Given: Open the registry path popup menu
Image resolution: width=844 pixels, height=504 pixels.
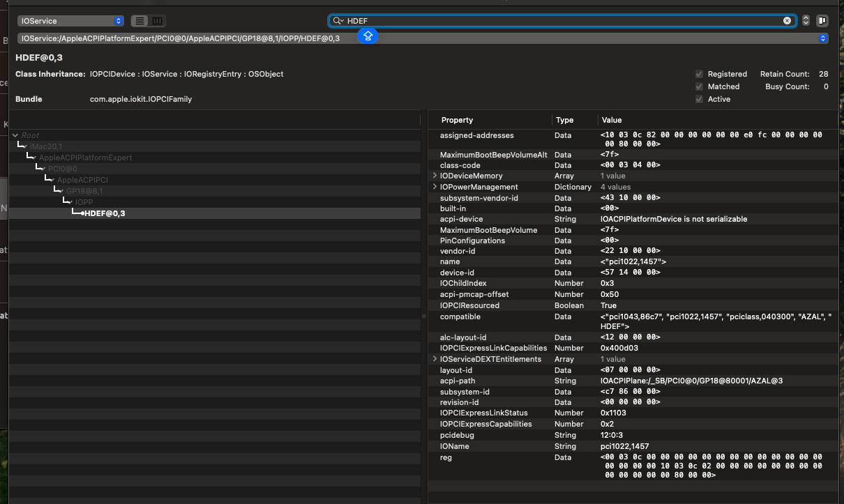Looking at the screenshot, I should [822, 38].
